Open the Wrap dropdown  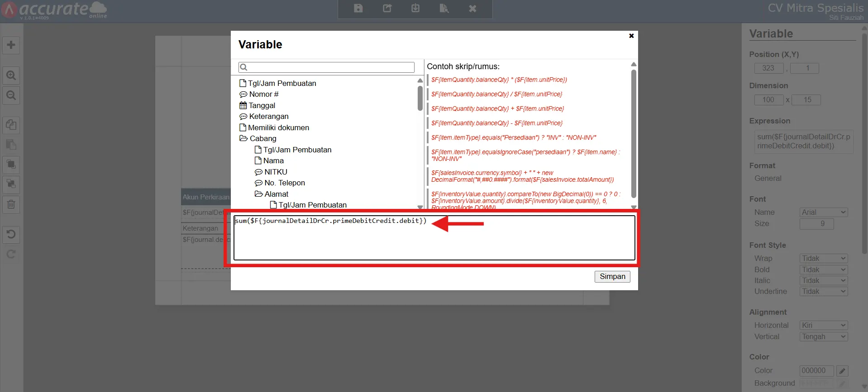[824, 258]
